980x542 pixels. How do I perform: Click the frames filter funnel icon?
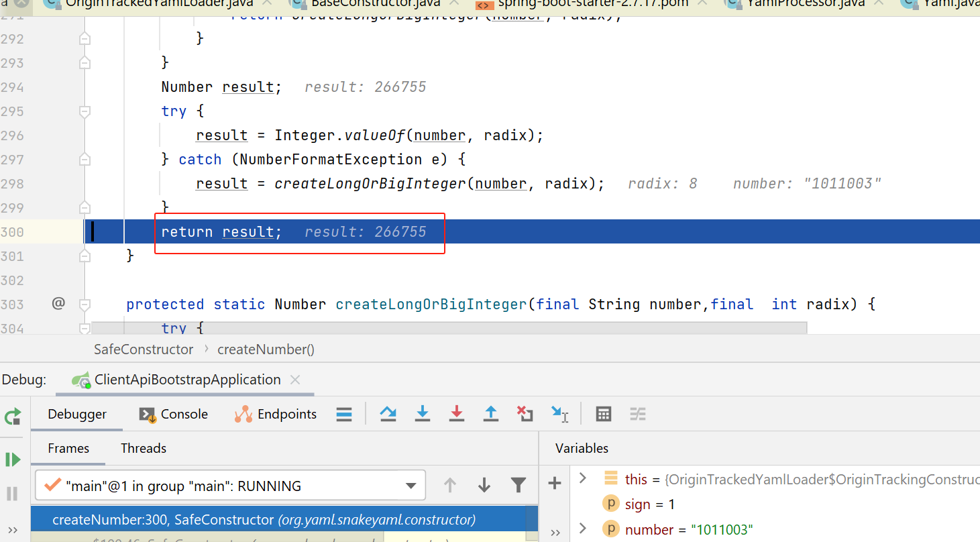point(519,485)
